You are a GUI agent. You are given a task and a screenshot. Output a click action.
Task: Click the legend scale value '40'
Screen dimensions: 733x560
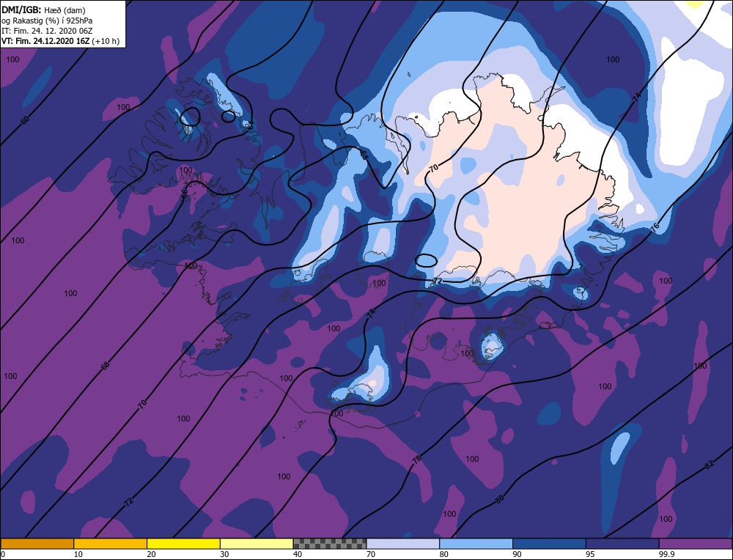[x=298, y=554]
